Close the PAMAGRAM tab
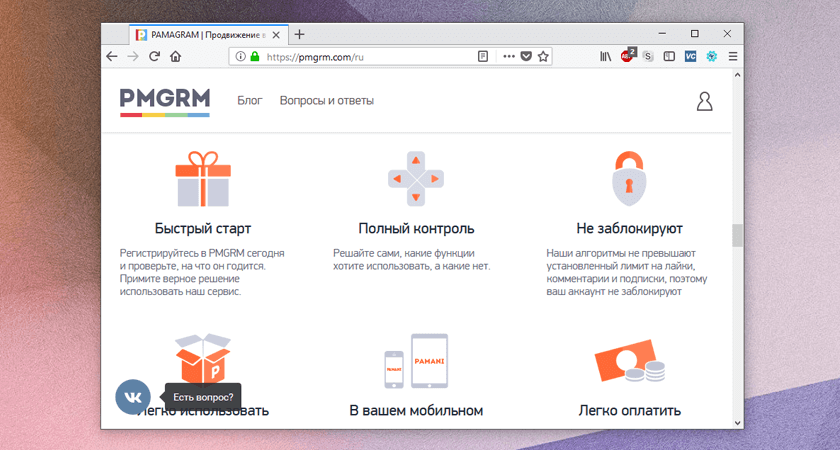Viewport: 840px width, 450px height. pyautogui.click(x=276, y=35)
